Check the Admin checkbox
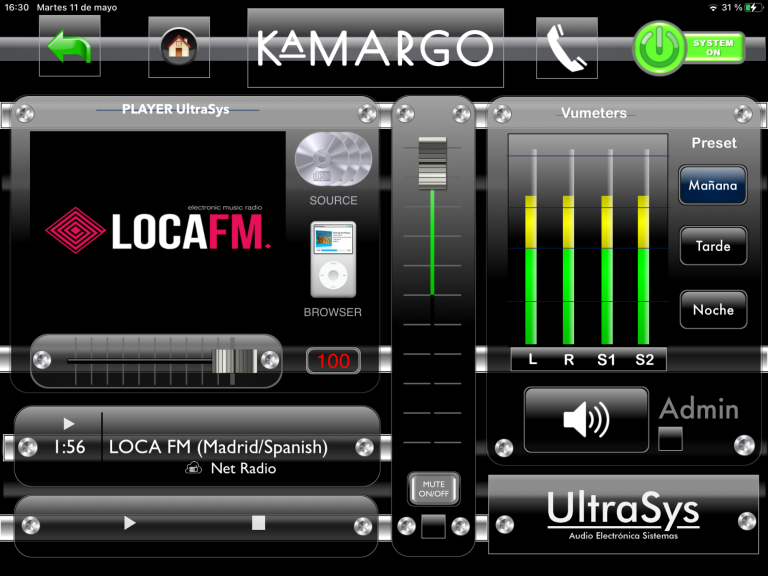Viewport: 768px width, 576px height. pyautogui.click(x=671, y=439)
